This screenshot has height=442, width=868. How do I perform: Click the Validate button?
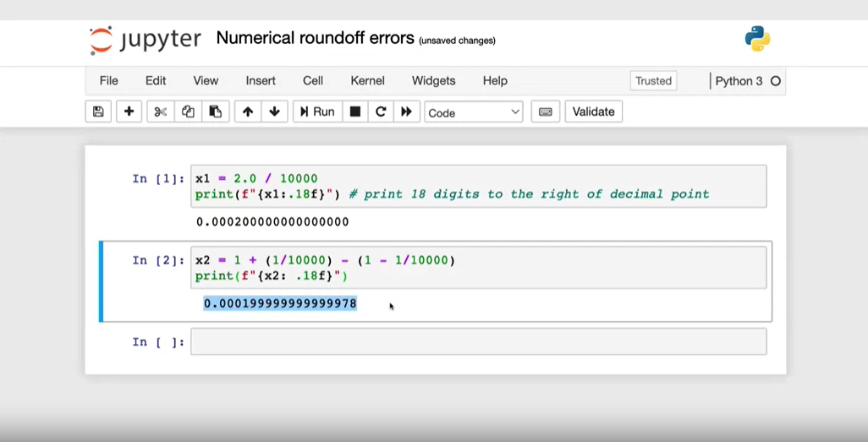(593, 112)
